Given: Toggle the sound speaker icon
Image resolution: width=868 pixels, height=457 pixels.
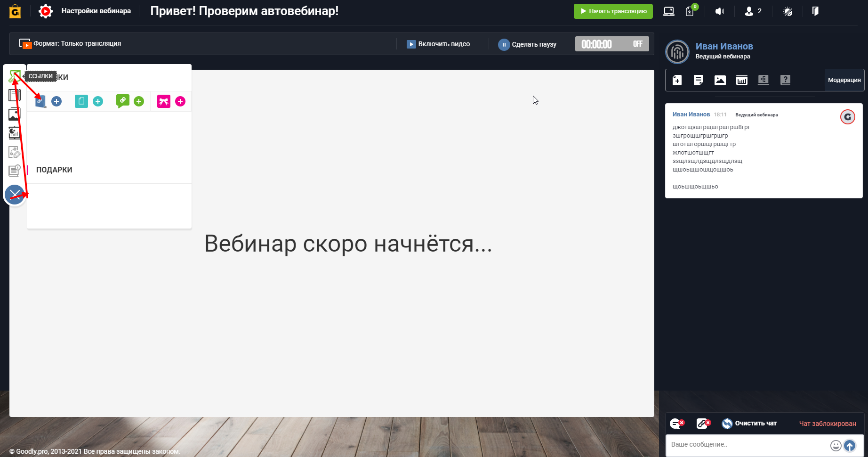Looking at the screenshot, I should tap(720, 11).
